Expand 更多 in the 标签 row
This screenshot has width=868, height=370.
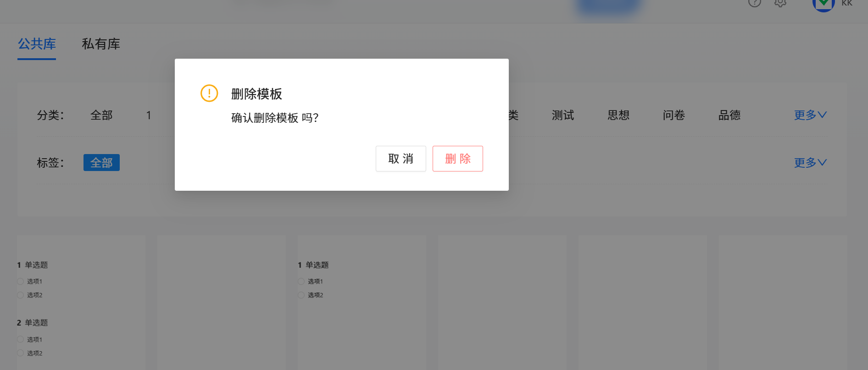(810, 163)
